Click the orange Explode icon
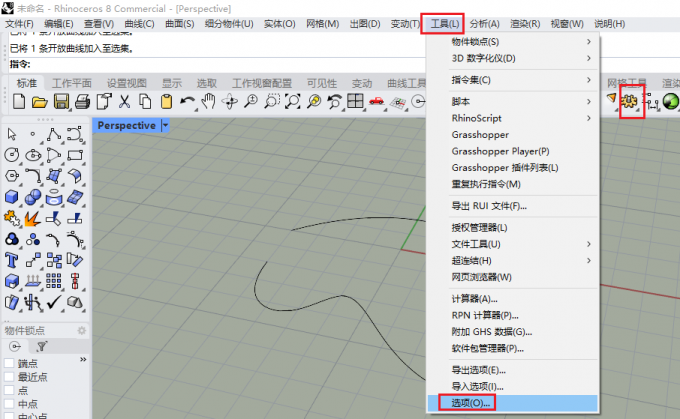680x419 pixels. [x=33, y=218]
